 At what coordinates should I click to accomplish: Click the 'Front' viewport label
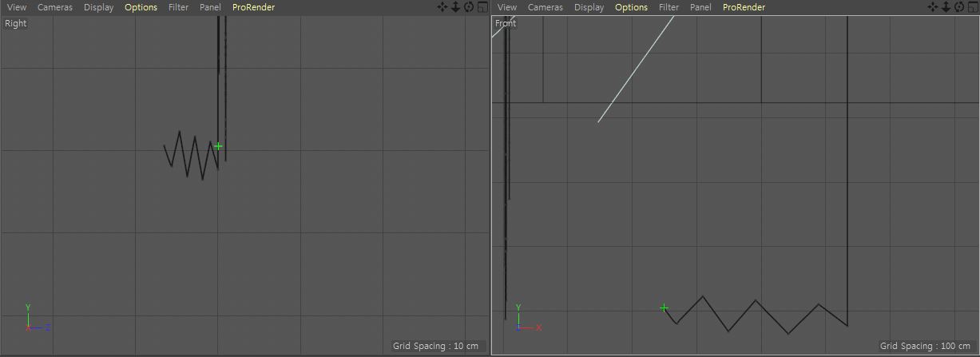pyautogui.click(x=506, y=23)
